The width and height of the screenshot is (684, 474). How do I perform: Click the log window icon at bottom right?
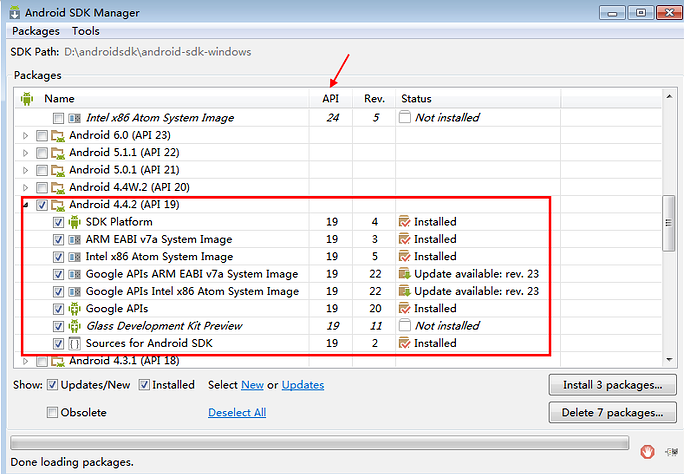coord(667,449)
